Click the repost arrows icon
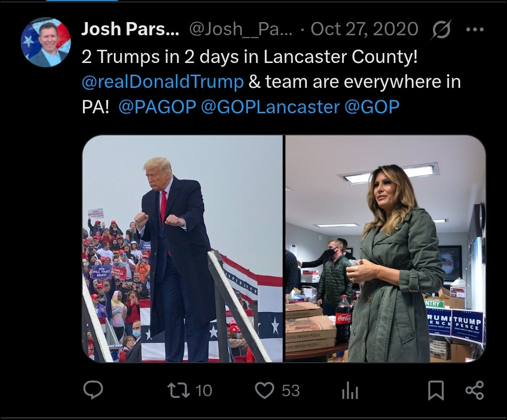The height and width of the screenshot is (420, 507). pos(178,390)
